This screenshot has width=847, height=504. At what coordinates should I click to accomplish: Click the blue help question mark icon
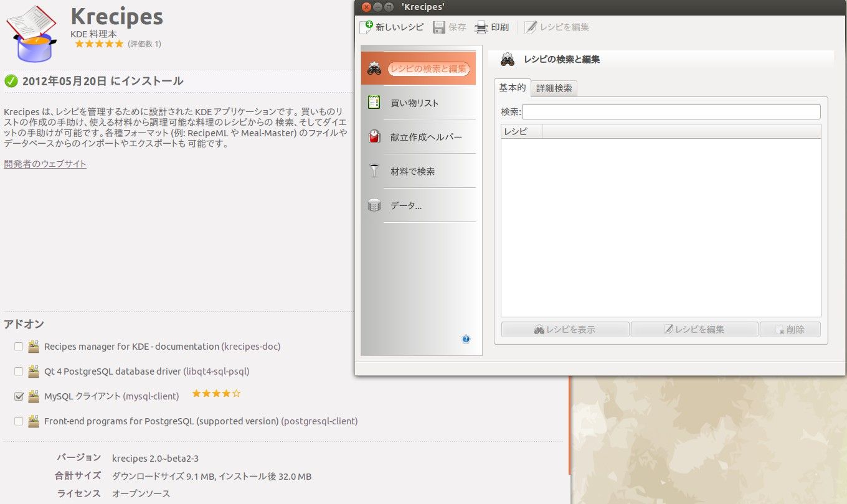coord(466,339)
